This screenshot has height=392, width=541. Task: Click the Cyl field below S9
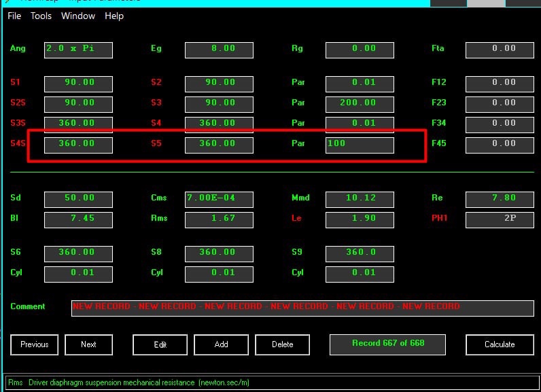[360, 274]
